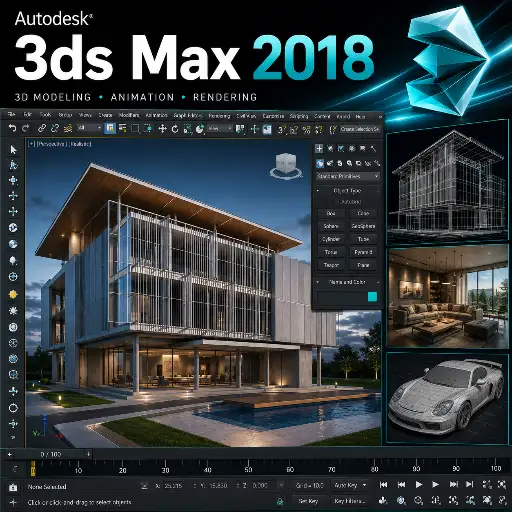Toggle the Auto Key animation mode
Image resolution: width=512 pixels, height=512 pixels.
[346, 485]
